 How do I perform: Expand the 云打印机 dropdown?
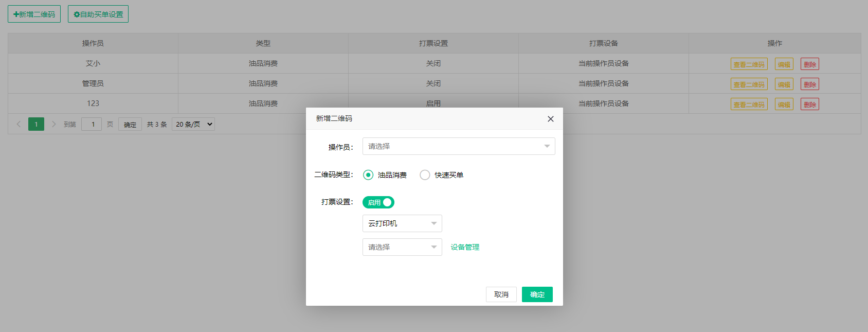[x=402, y=223]
